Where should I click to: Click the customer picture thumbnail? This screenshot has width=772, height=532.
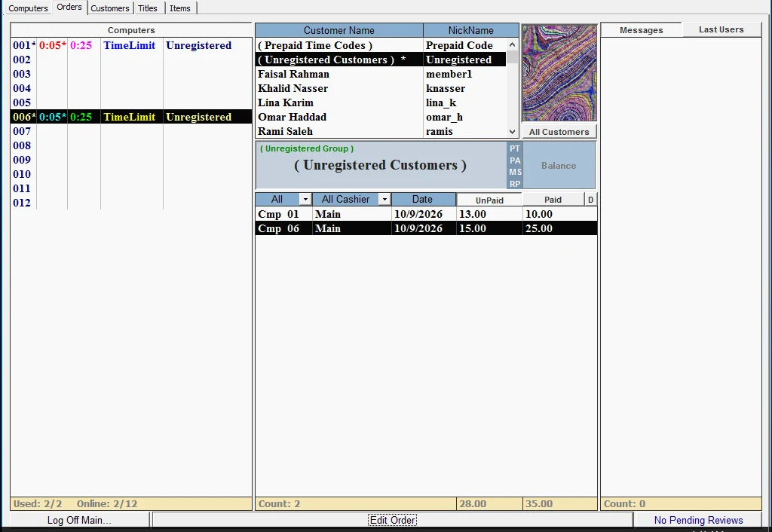click(x=559, y=73)
